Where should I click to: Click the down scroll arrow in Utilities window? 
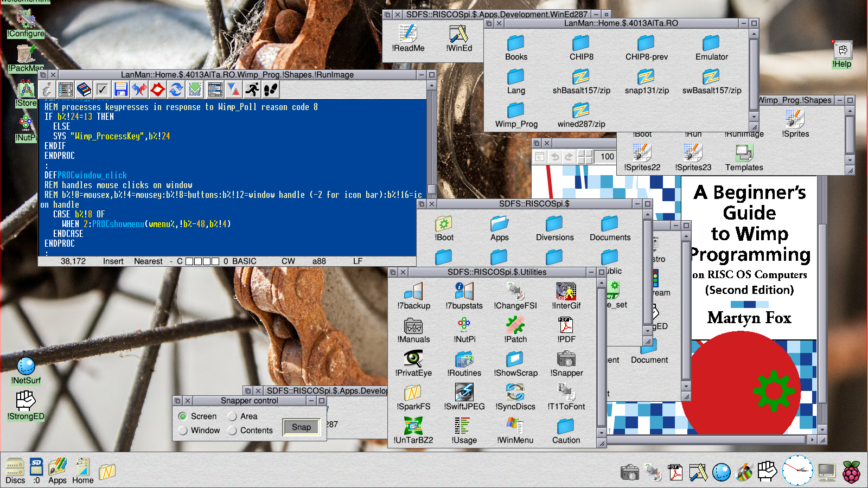point(602,432)
